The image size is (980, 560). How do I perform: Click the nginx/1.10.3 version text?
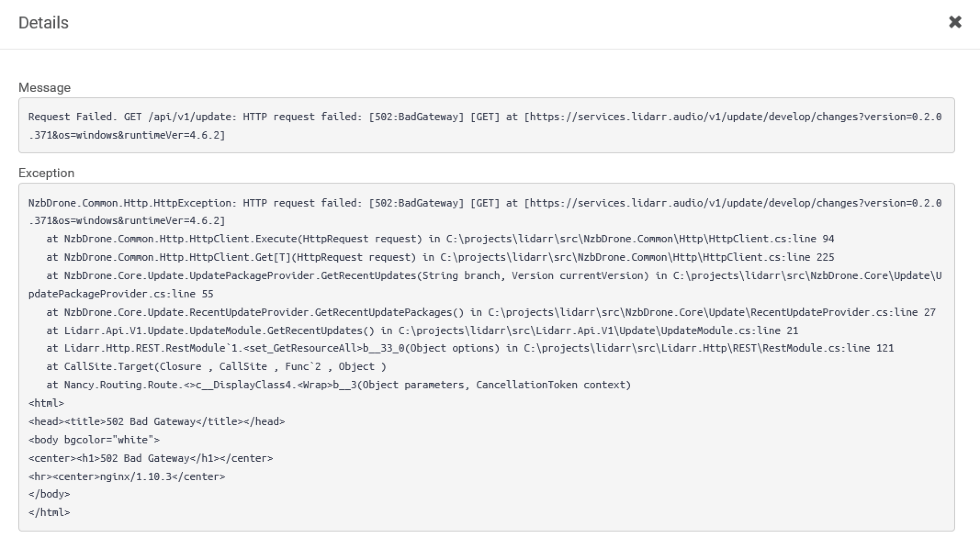click(x=127, y=476)
